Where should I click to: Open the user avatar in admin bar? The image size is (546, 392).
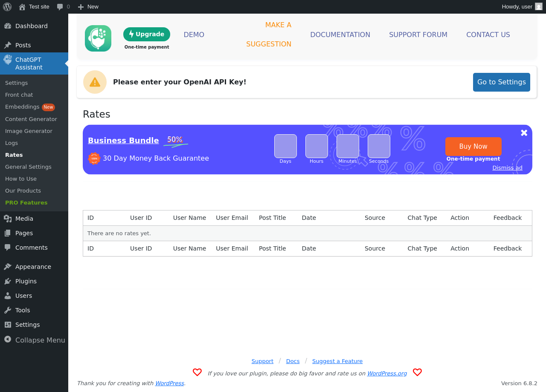pyautogui.click(x=539, y=6)
